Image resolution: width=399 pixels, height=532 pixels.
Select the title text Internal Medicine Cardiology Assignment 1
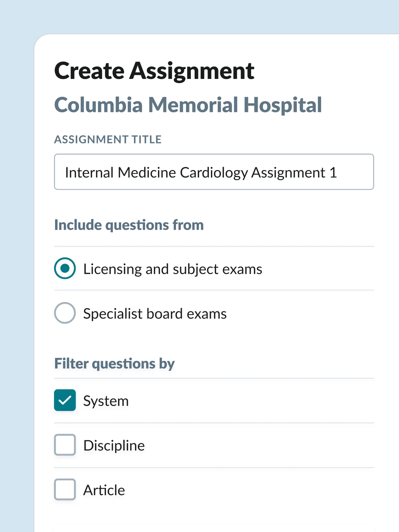(202, 171)
